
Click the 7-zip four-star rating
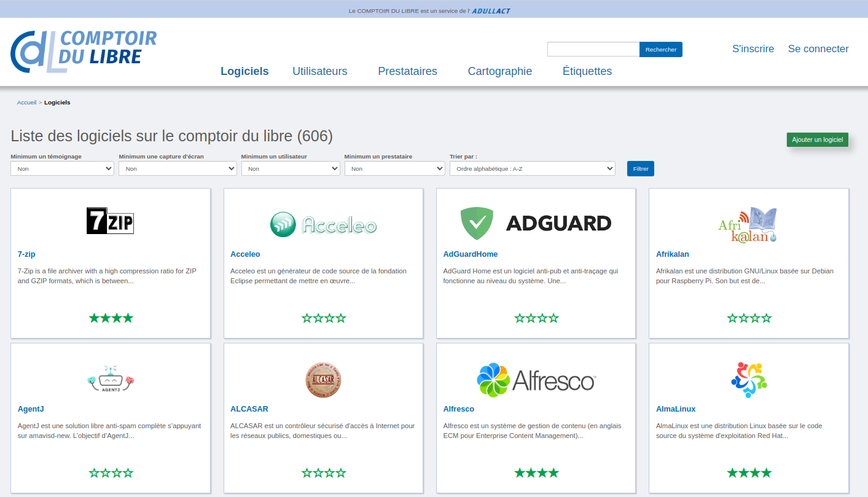[x=111, y=318]
